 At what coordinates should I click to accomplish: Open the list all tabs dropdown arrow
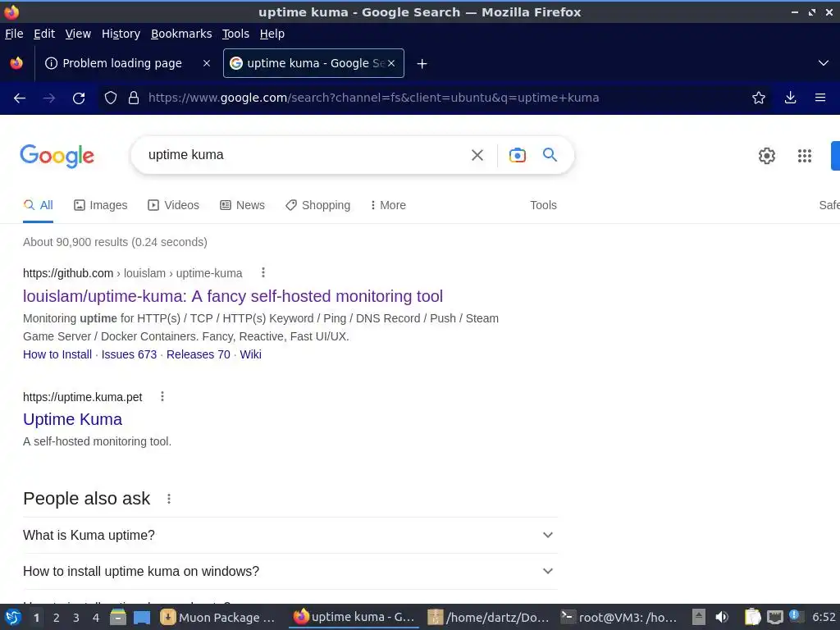coord(824,63)
